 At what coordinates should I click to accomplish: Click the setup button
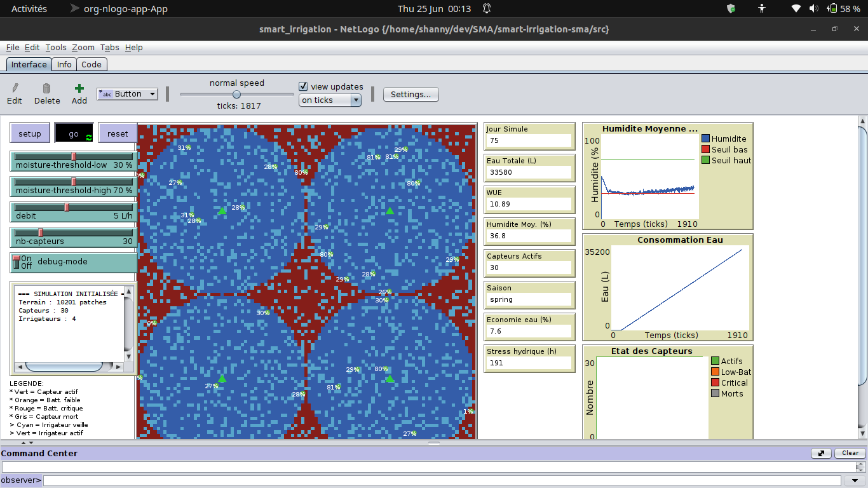click(x=30, y=133)
